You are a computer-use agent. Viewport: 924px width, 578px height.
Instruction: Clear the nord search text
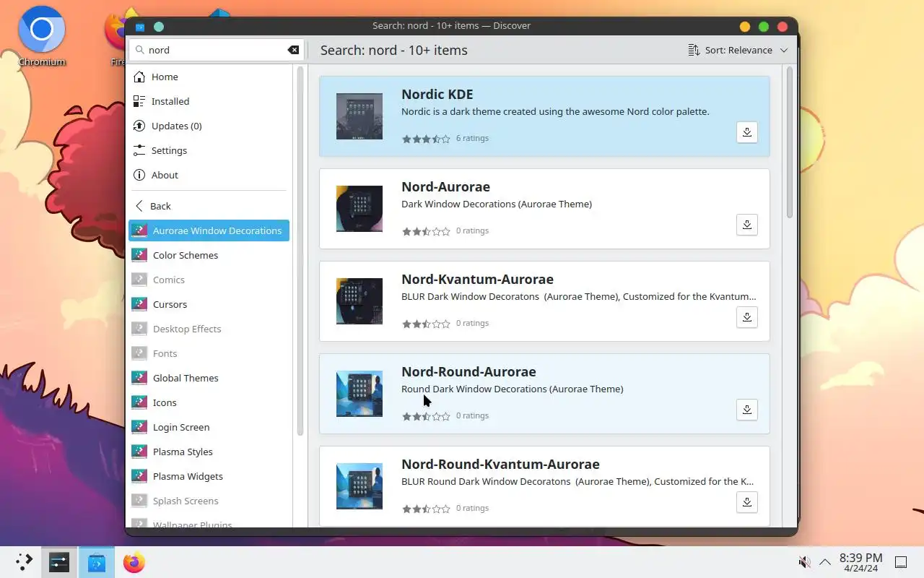tap(293, 50)
